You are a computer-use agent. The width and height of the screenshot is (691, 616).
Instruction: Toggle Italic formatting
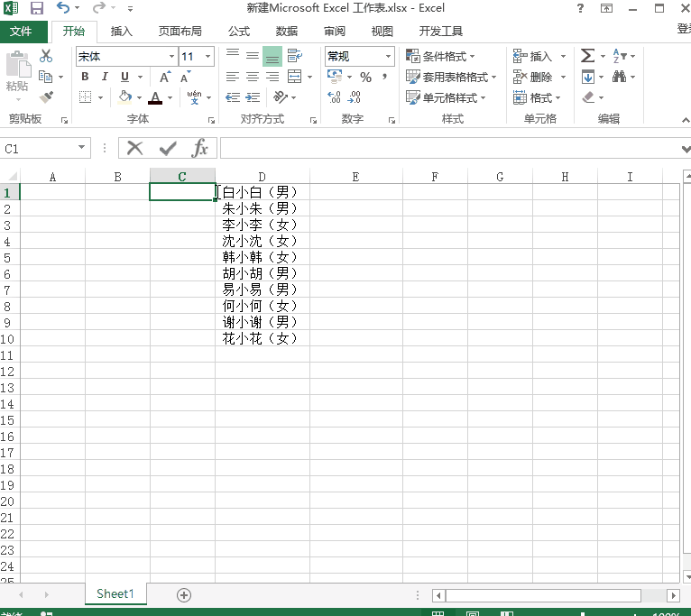pyautogui.click(x=105, y=77)
